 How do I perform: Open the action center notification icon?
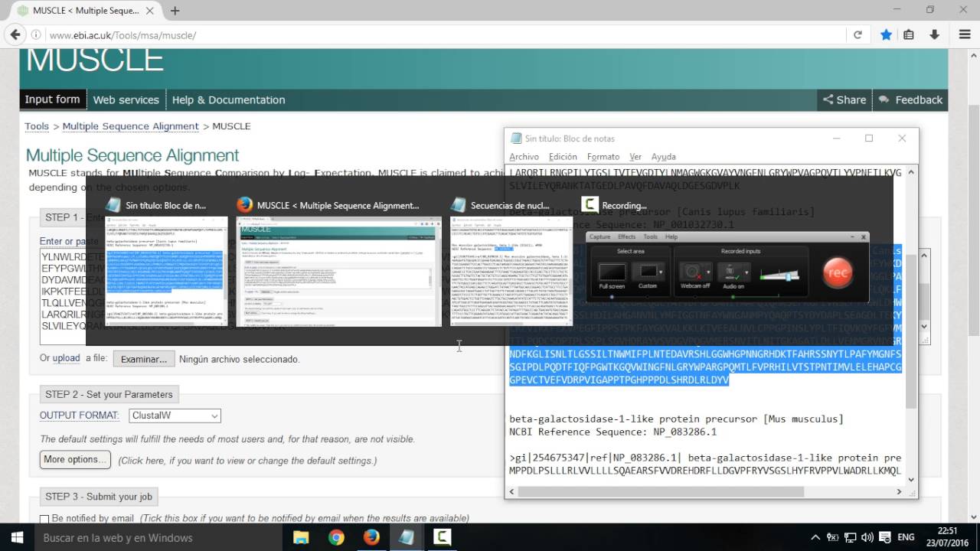[x=886, y=537]
